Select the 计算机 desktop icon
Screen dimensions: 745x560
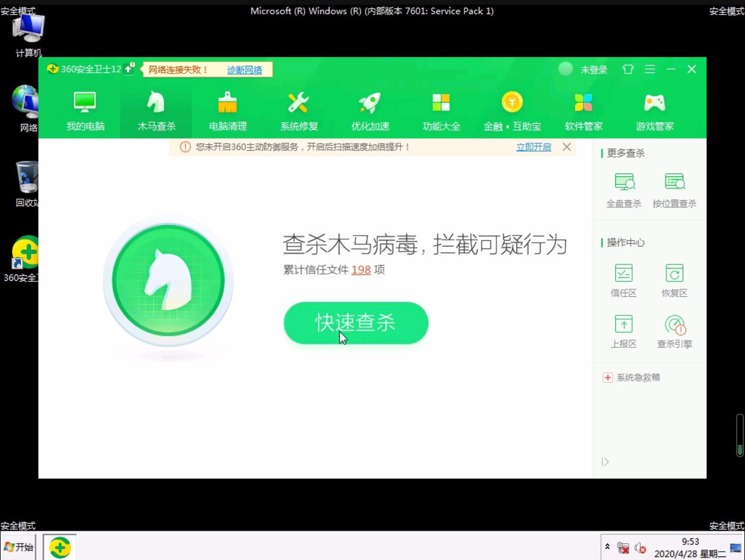tap(28, 36)
